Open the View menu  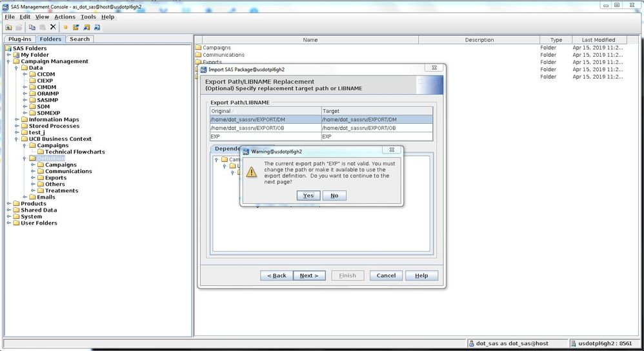click(42, 17)
